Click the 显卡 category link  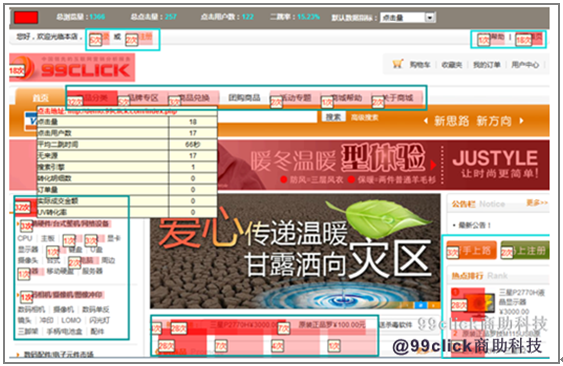tap(114, 238)
